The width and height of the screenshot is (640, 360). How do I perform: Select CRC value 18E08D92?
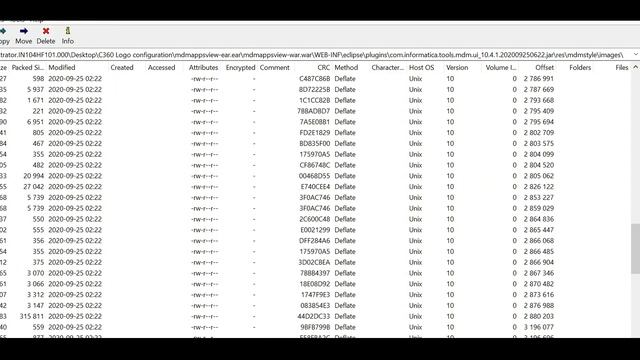(x=314, y=284)
